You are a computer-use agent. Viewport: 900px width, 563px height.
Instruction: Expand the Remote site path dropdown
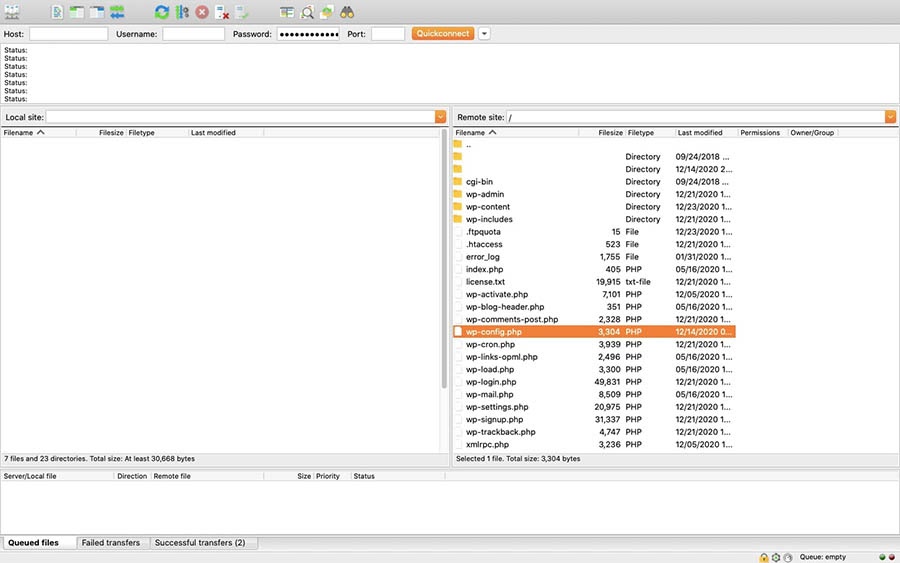(890, 117)
